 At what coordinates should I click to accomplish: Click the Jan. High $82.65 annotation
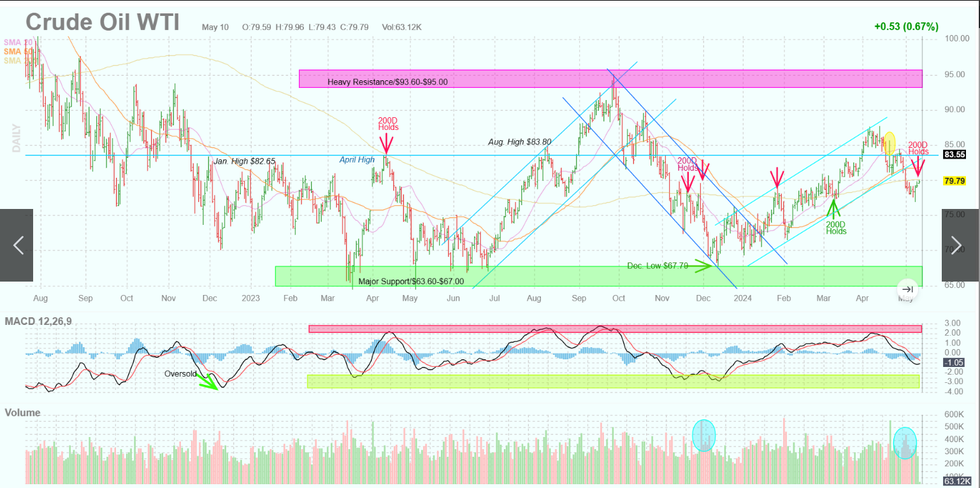tap(244, 162)
